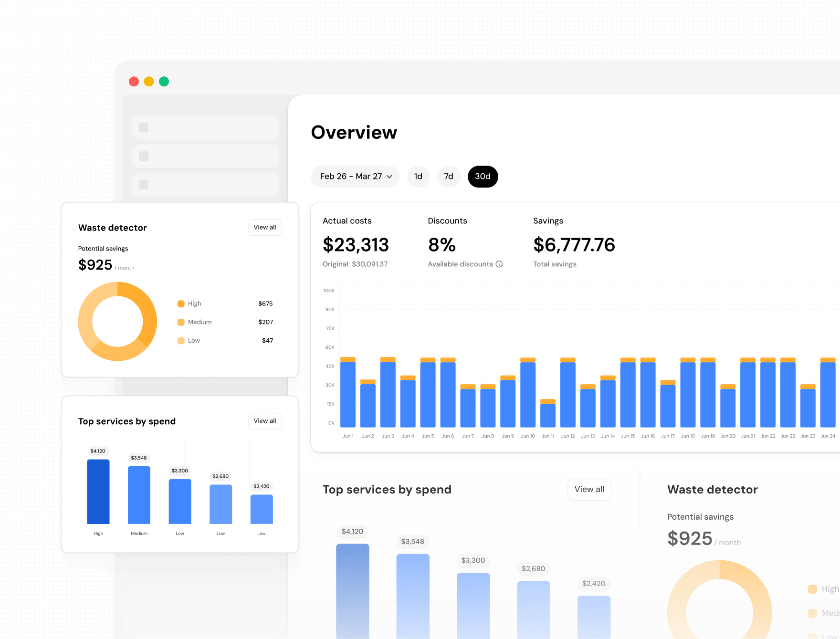Click the Original: $30,091.37 text
The height and width of the screenshot is (639, 840).
click(355, 264)
